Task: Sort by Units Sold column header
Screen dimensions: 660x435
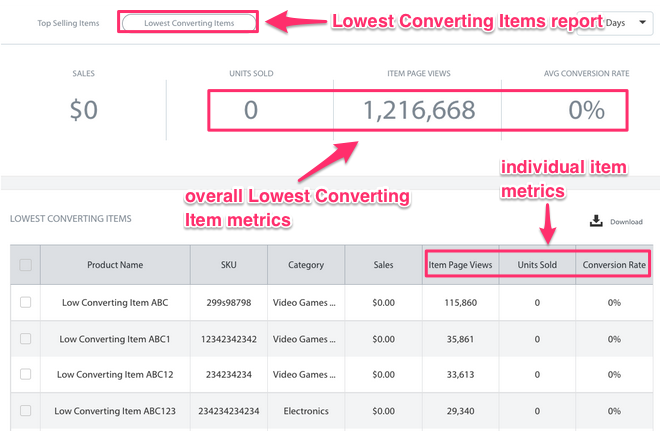Action: pyautogui.click(x=537, y=265)
